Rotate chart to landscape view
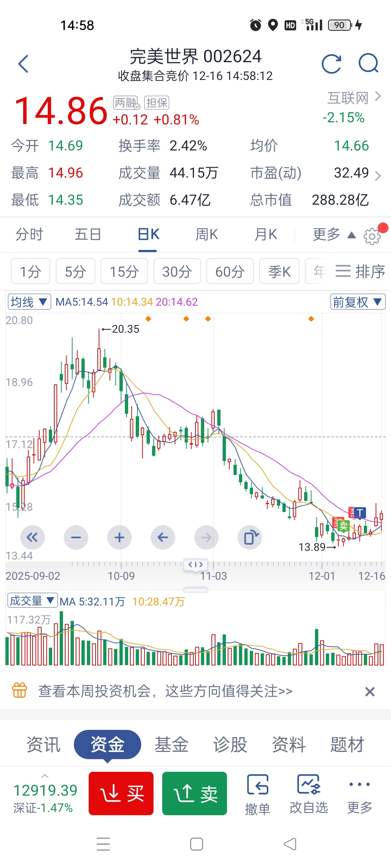 tap(250, 537)
